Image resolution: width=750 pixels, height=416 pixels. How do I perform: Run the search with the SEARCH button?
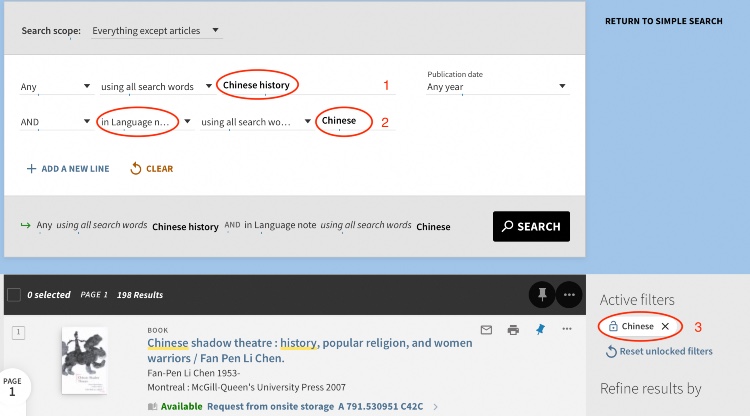tap(531, 226)
